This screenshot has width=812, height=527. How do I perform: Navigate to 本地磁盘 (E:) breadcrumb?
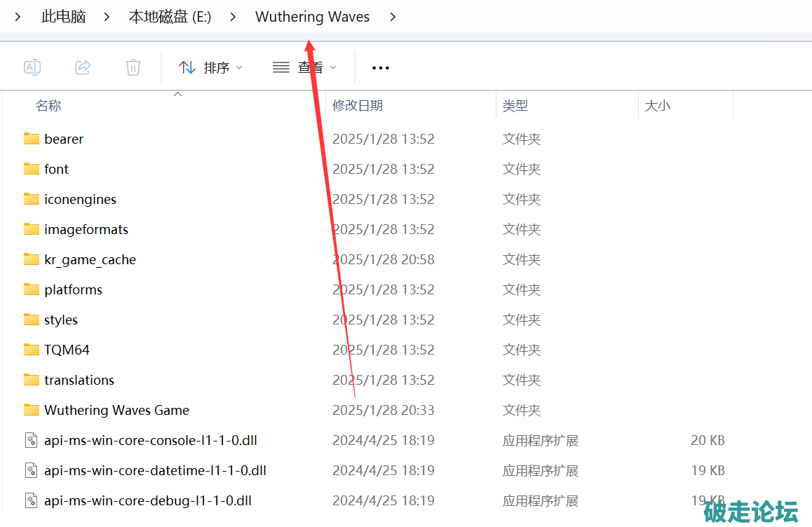(170, 17)
